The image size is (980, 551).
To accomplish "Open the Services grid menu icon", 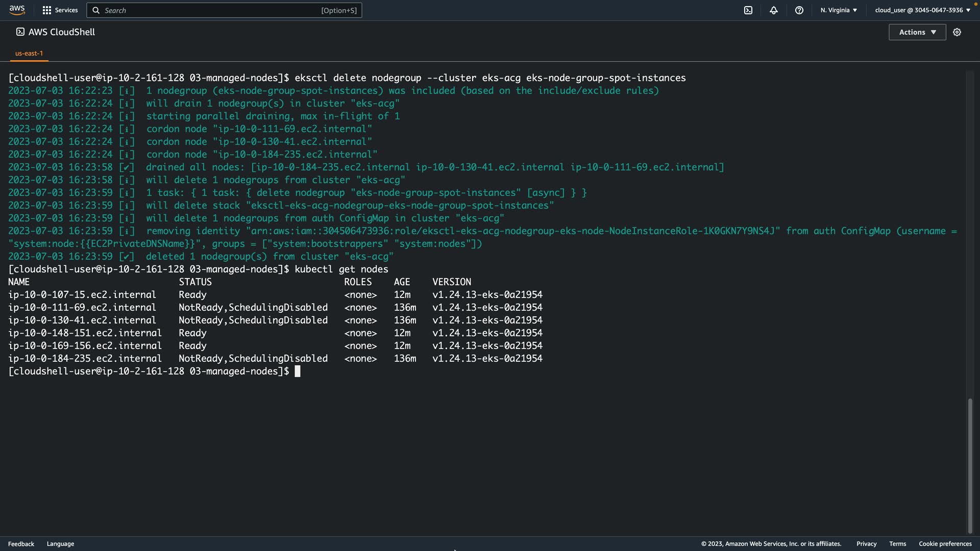I will coord(47,10).
